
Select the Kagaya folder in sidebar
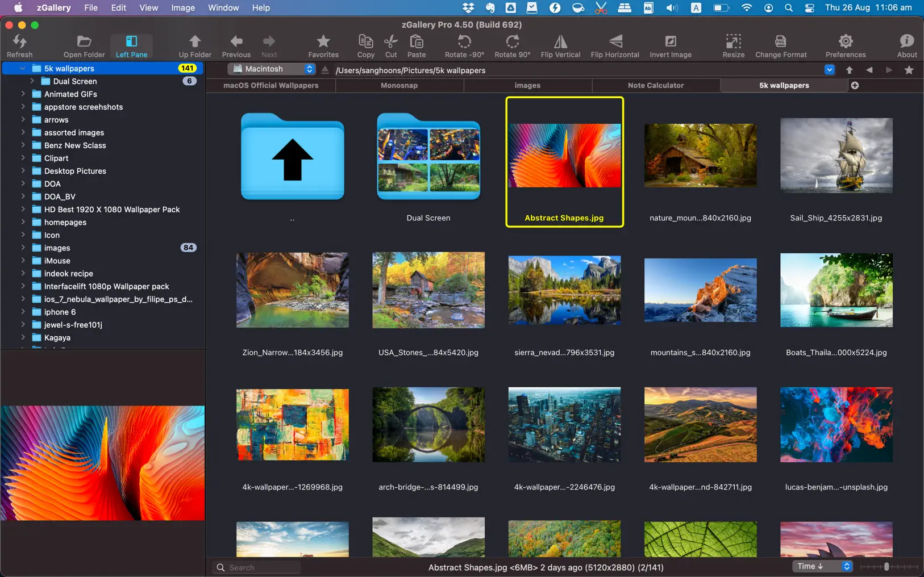click(57, 337)
